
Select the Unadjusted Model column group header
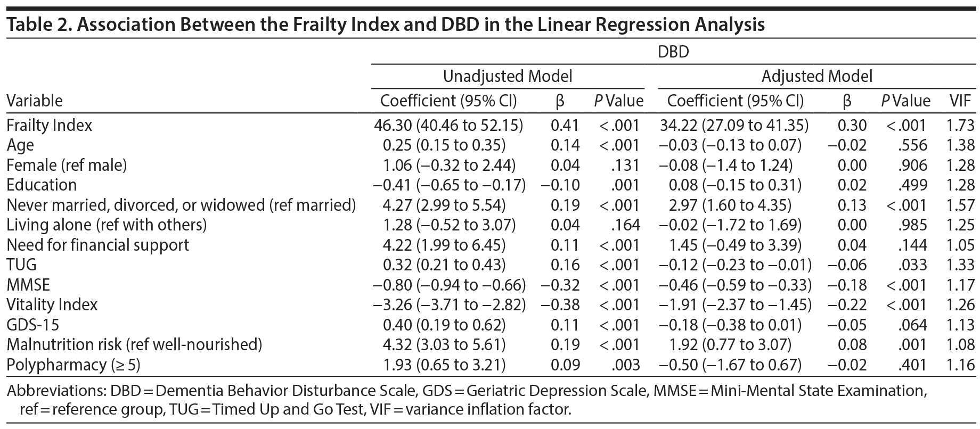click(x=507, y=76)
